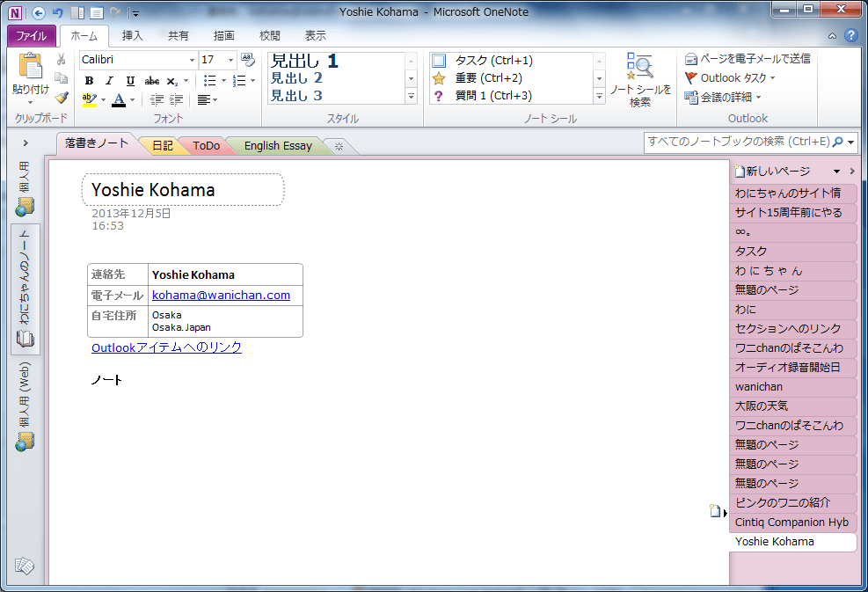The width and height of the screenshot is (868, 592).
Task: Expand the note tags gallery
Action: 600,97
